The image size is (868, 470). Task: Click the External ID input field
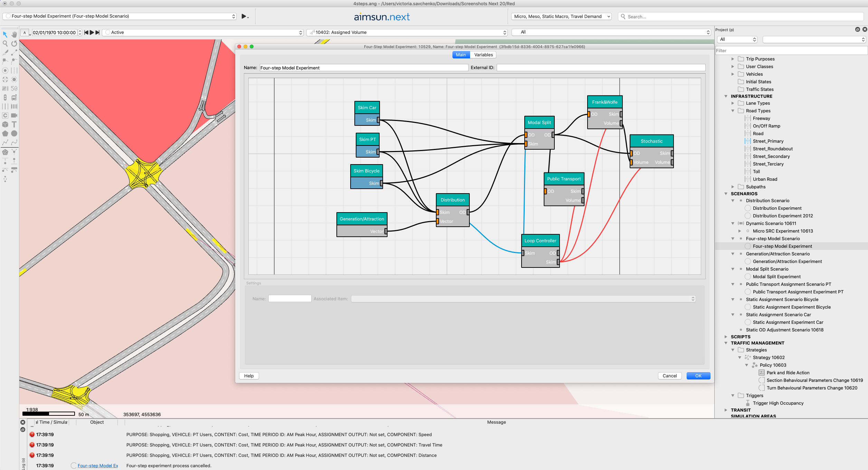coord(601,68)
